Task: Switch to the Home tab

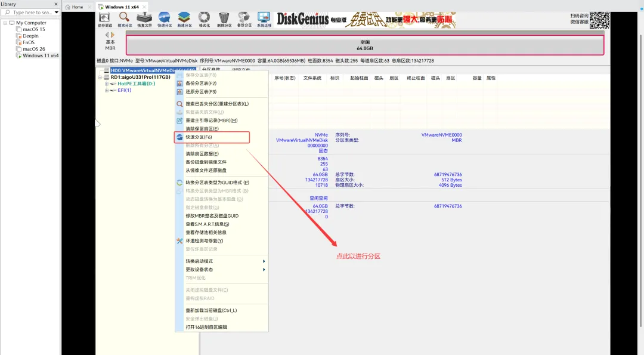Action: [x=77, y=7]
